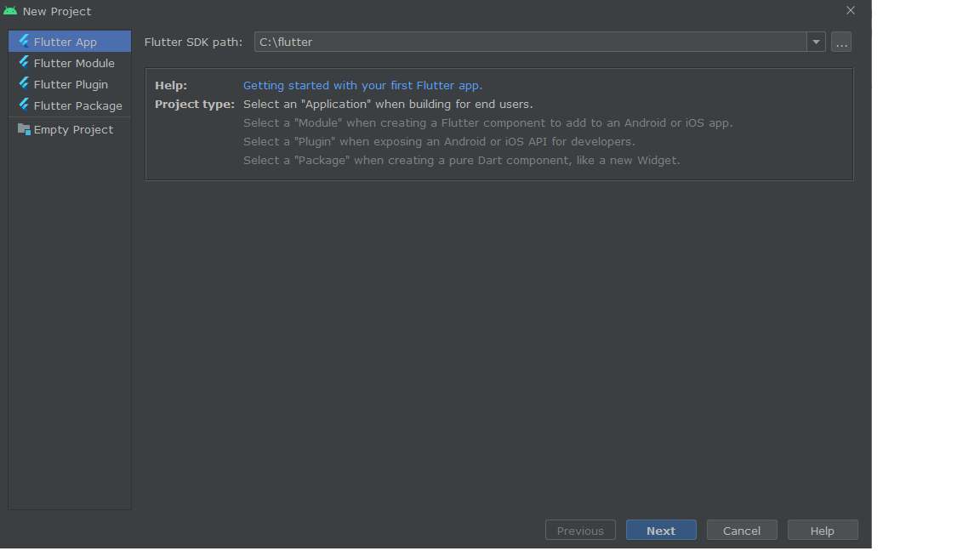Click the disabled Previous button
Image resolution: width=980 pixels, height=551 pixels.
pyautogui.click(x=580, y=531)
